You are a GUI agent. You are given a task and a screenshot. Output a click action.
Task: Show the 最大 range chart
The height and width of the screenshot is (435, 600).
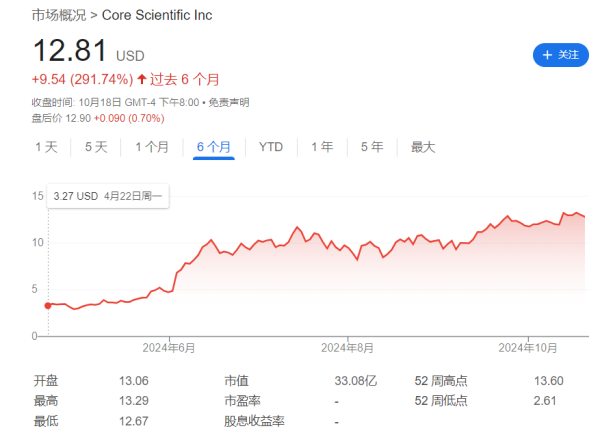tap(423, 147)
